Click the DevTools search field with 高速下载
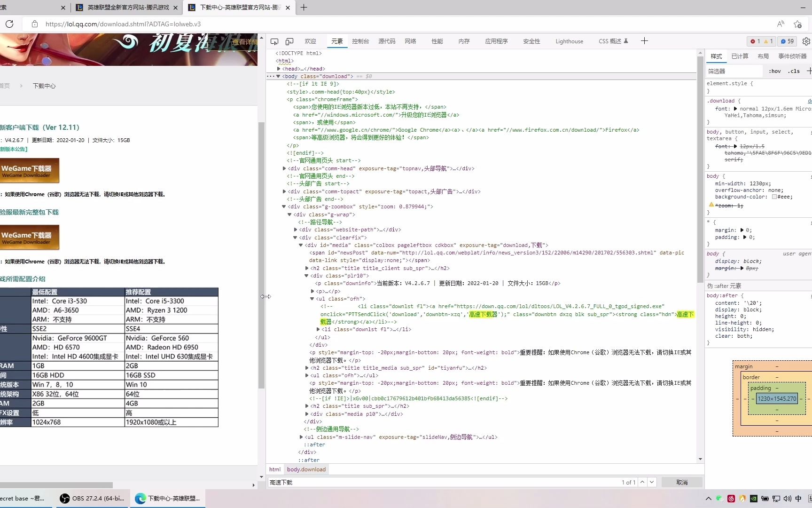812x508 pixels. tap(444, 482)
